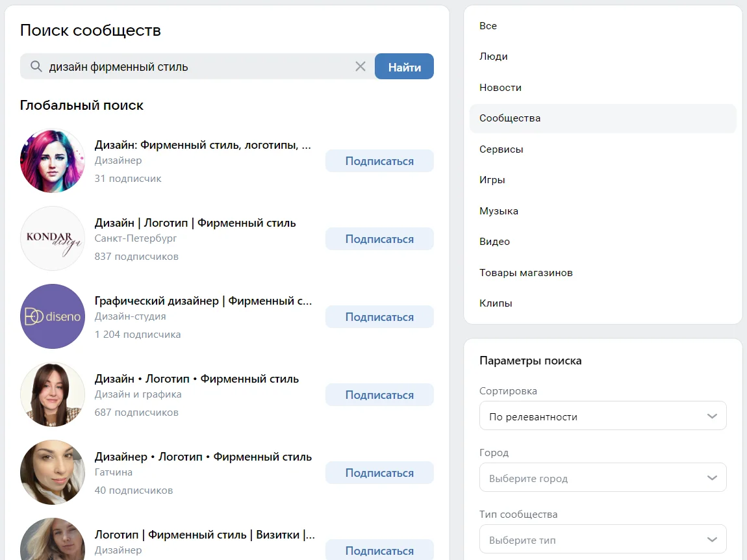747x560 pixels.
Task: Open the purple diseno studio logo
Action: coord(53,316)
